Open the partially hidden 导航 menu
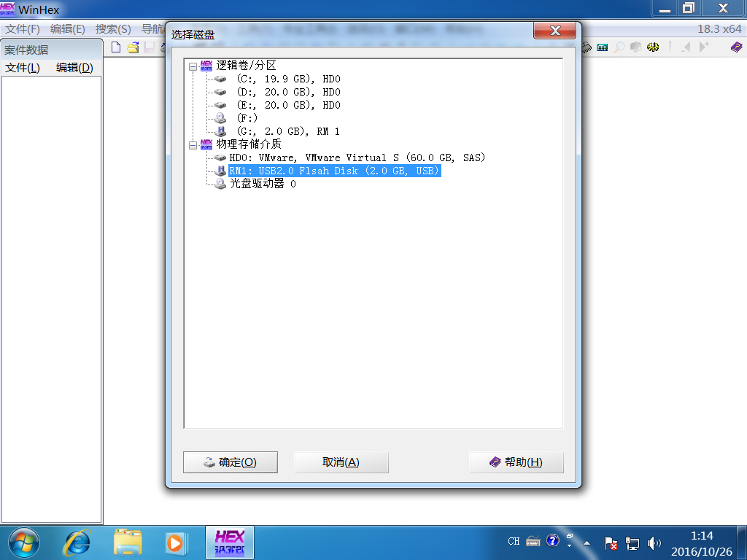 tap(152, 29)
